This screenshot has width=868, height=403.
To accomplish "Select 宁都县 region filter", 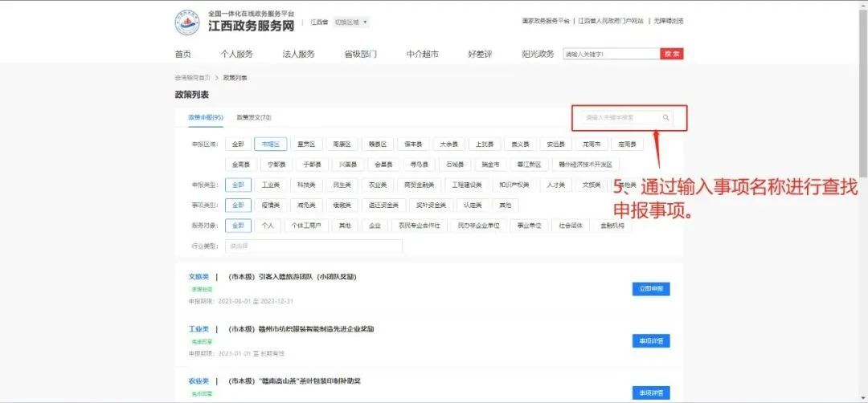I will click(276, 165).
